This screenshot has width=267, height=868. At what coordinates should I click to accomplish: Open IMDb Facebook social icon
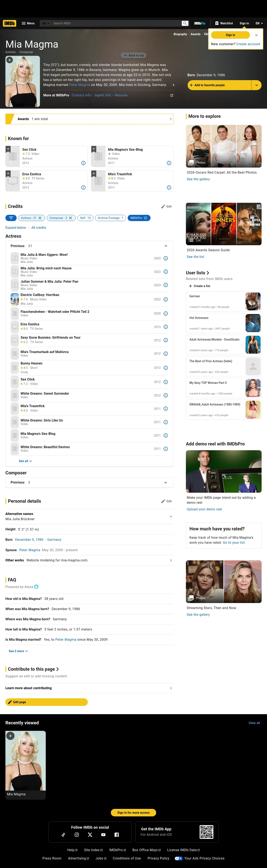[x=116, y=835]
